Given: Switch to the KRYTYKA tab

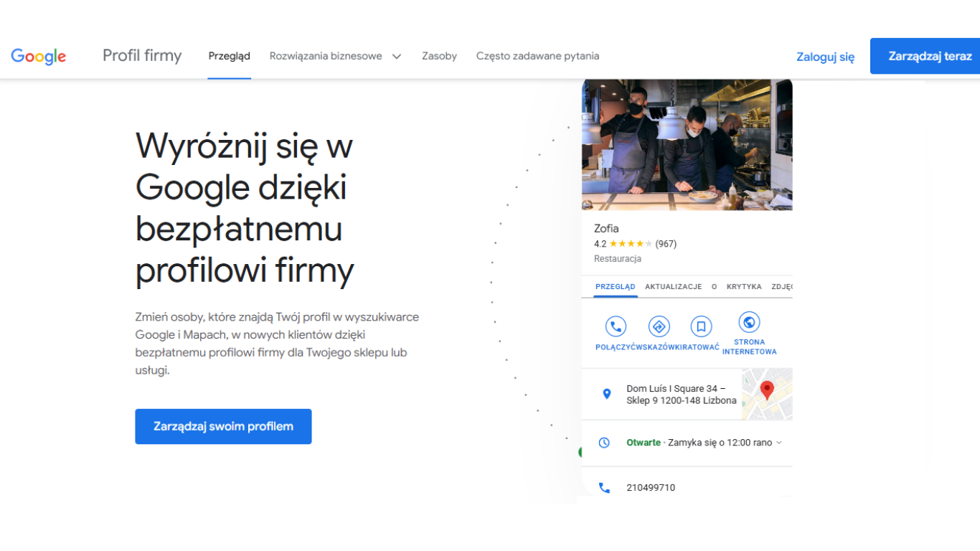Looking at the screenshot, I should (744, 286).
